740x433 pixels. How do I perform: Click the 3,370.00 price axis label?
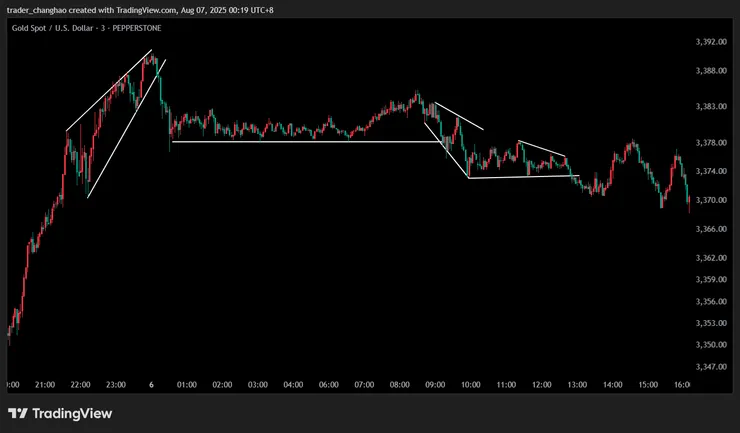pyautogui.click(x=711, y=200)
